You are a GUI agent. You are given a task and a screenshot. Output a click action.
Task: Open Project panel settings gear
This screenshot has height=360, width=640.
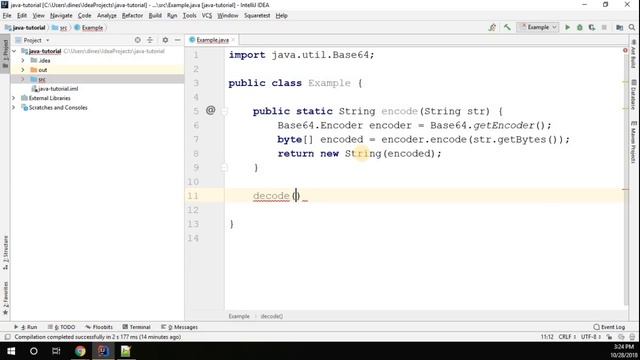pos(165,40)
